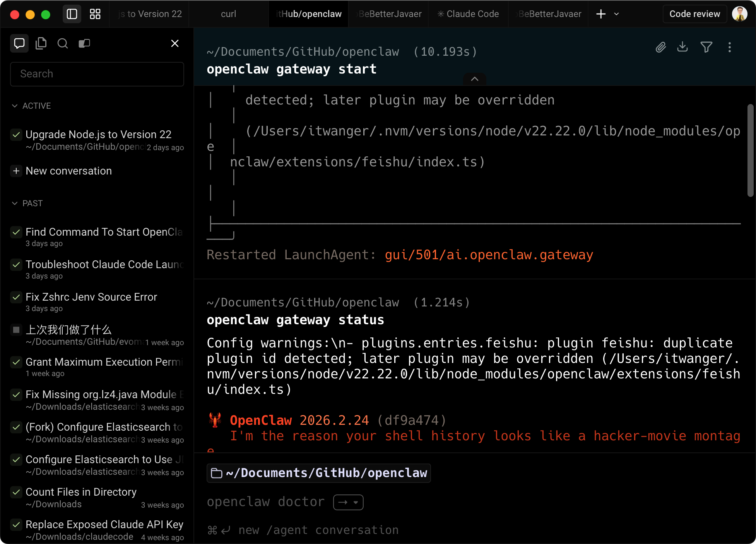756x544 pixels.
Task: Switch to the curl tab
Action: 228,14
